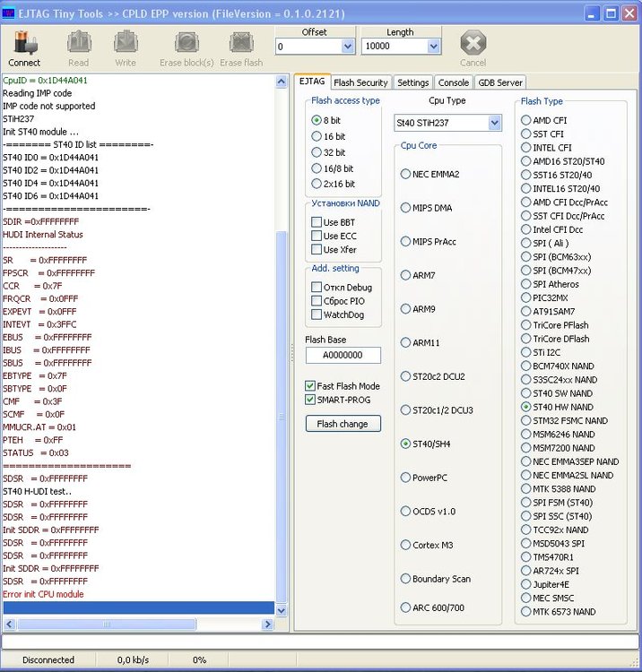Open the GDB Server tab
642x672 pixels.
(x=499, y=82)
